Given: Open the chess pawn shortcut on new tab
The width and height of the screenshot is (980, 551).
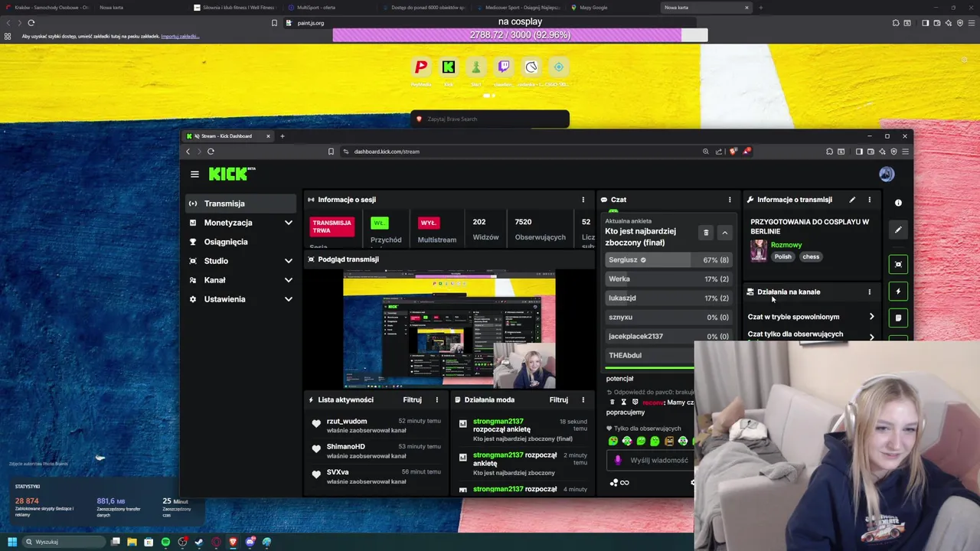Looking at the screenshot, I should point(476,67).
